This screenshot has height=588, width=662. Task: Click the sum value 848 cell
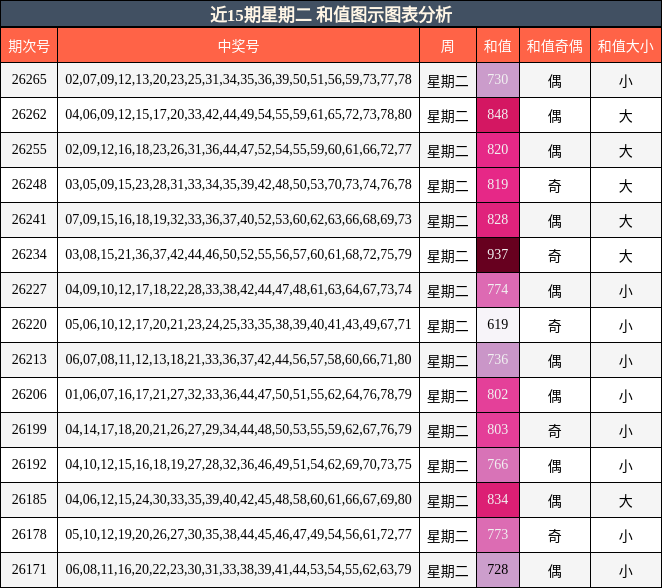(x=498, y=115)
